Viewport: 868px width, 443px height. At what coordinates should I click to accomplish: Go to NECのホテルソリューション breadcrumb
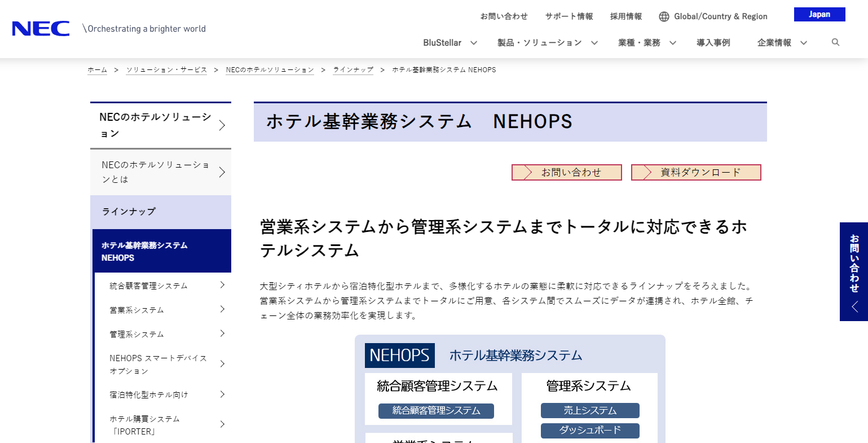tap(270, 70)
